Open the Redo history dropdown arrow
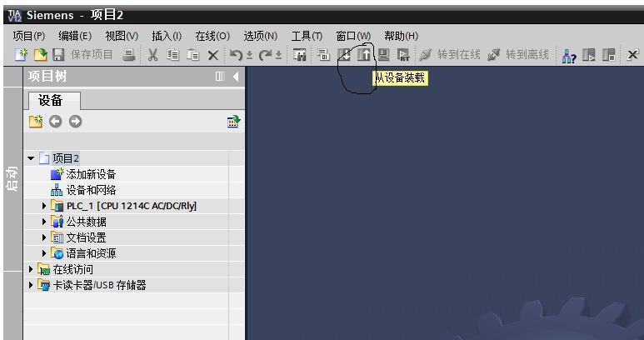 pyautogui.click(x=278, y=55)
